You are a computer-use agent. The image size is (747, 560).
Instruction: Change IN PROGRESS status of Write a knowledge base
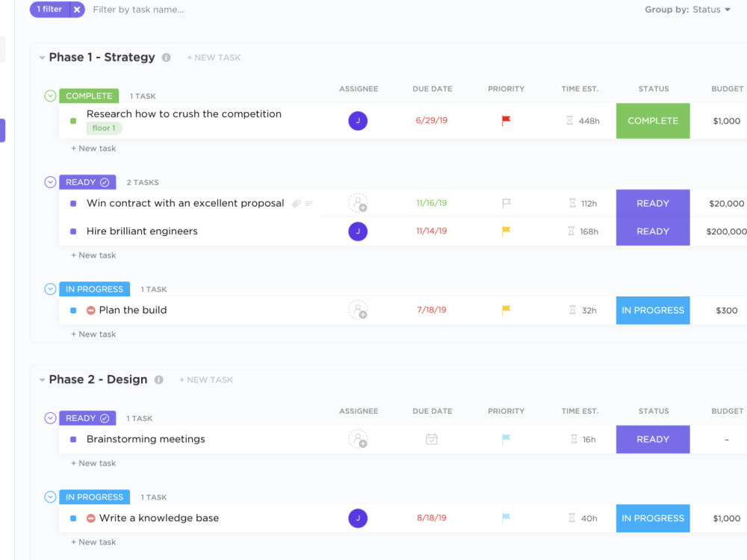(653, 518)
